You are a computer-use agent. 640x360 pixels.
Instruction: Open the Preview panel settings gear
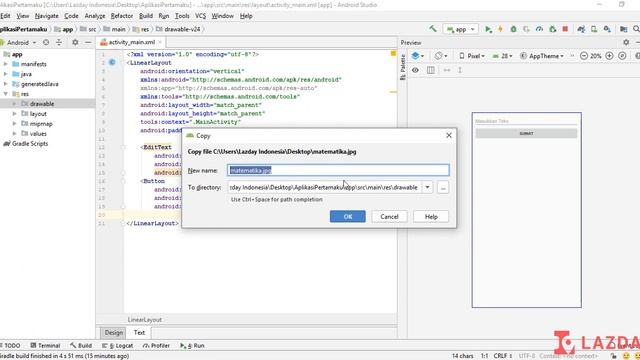pyautogui.click(x=626, y=42)
